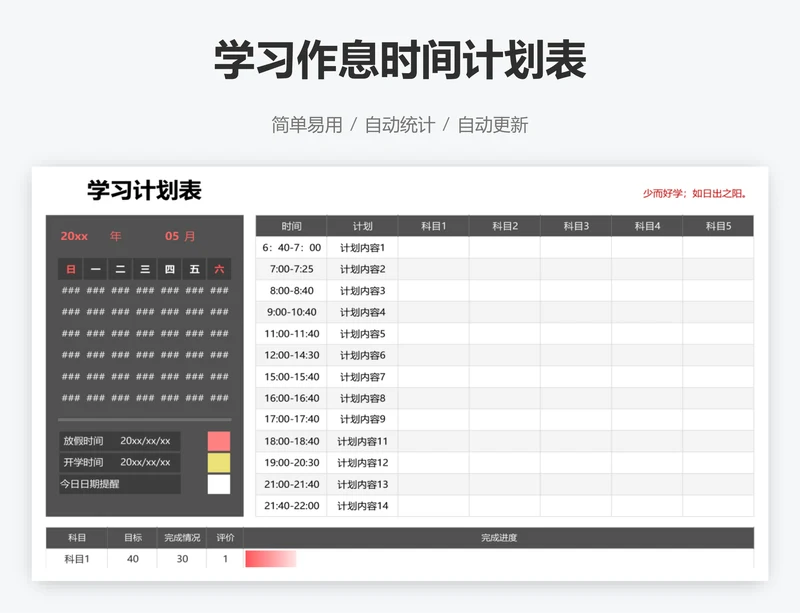The width and height of the screenshot is (800, 613).
Task: Select the 计划内容11 cell
Action: point(362,441)
